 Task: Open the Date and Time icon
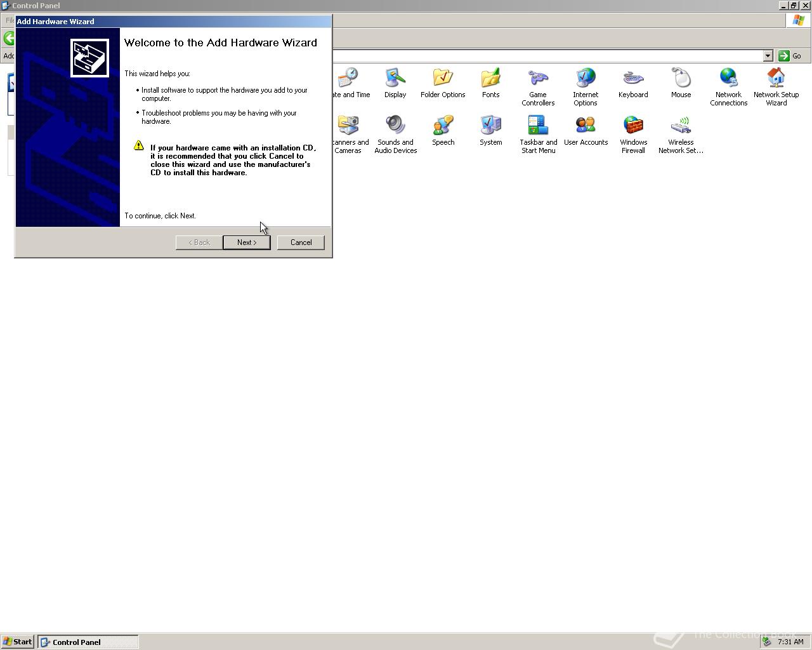point(348,79)
